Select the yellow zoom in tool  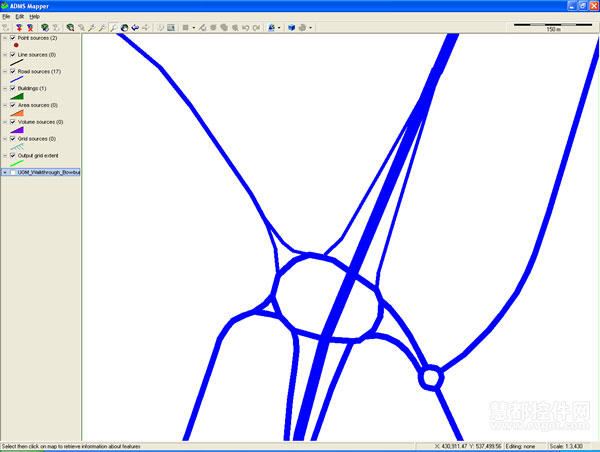92,28
